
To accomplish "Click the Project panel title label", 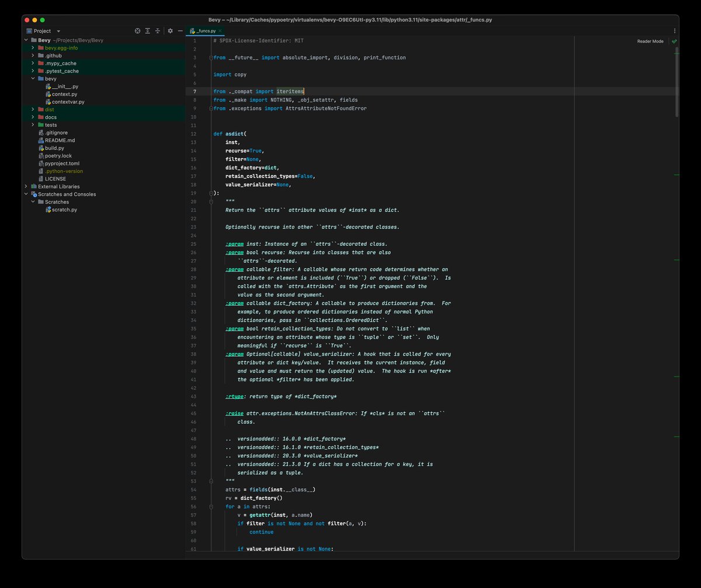I will pos(42,31).
